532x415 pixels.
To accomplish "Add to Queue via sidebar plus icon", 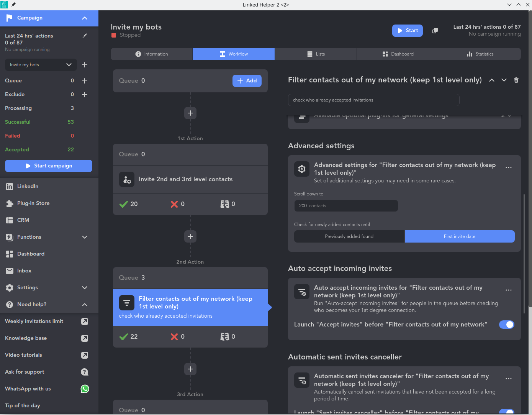I will pos(85,81).
